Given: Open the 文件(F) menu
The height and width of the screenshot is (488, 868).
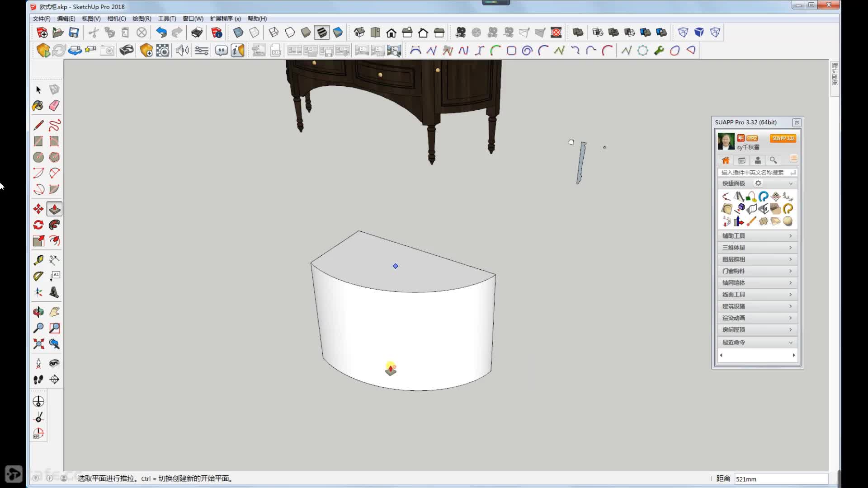Looking at the screenshot, I should (x=41, y=19).
